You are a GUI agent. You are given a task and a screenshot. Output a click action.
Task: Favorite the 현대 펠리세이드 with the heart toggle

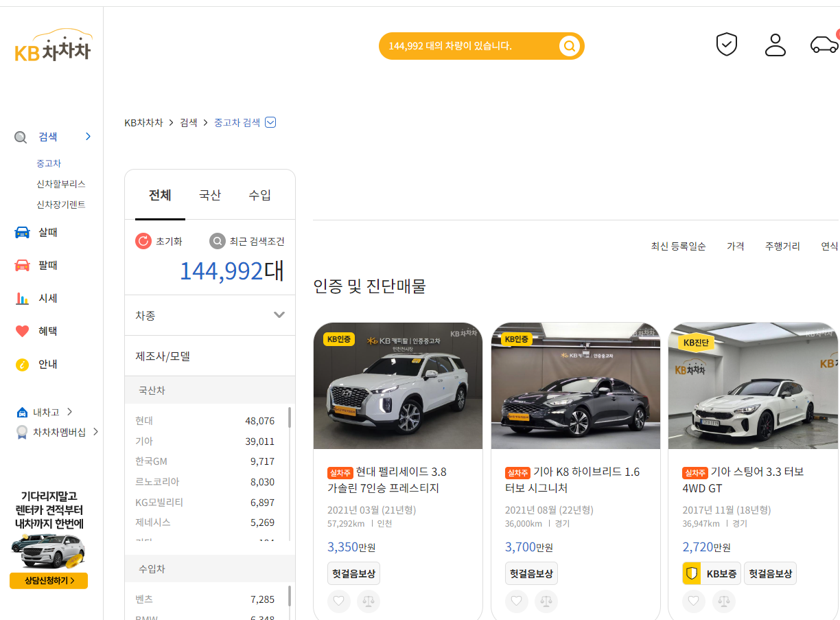pos(338,601)
